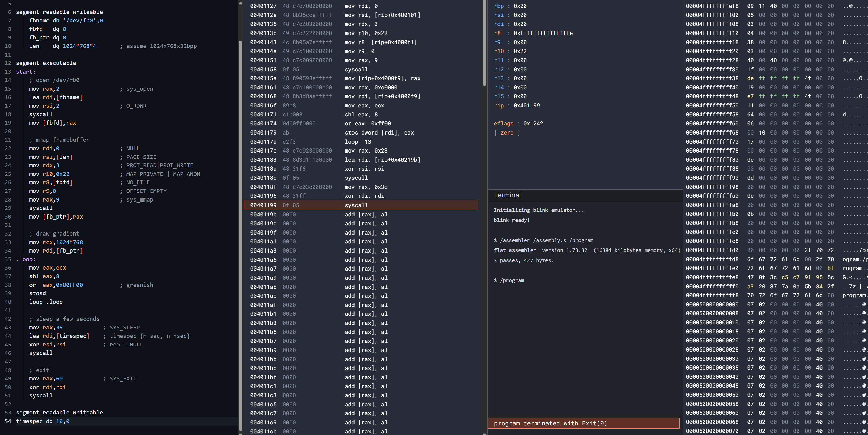This screenshot has width=868, height=435.
Task: Click the '$ /program' terminal command line
Action: click(509, 280)
